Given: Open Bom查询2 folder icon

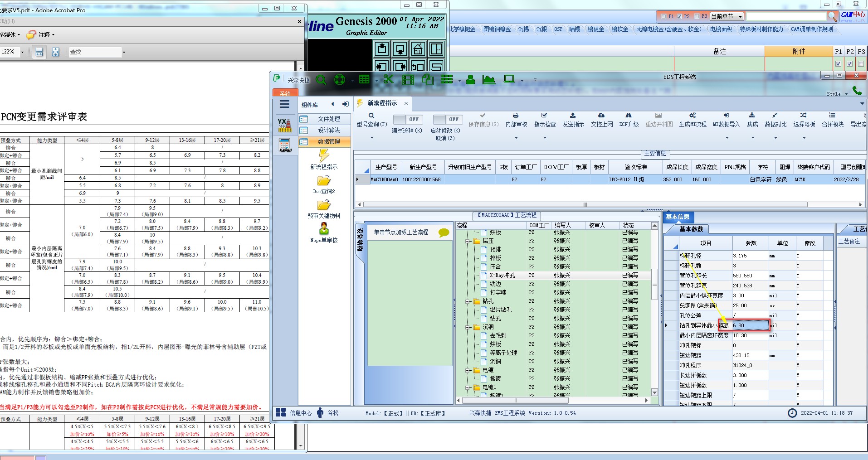Looking at the screenshot, I should pos(324,180).
